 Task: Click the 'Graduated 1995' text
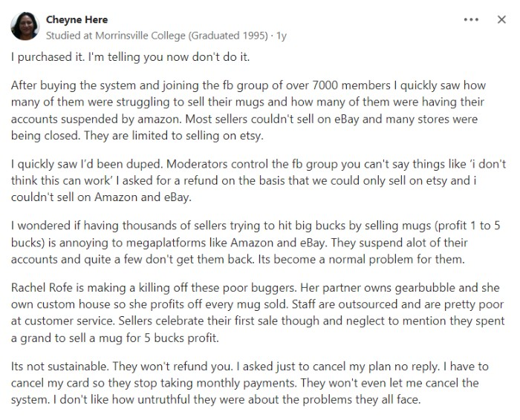pyautogui.click(x=228, y=36)
